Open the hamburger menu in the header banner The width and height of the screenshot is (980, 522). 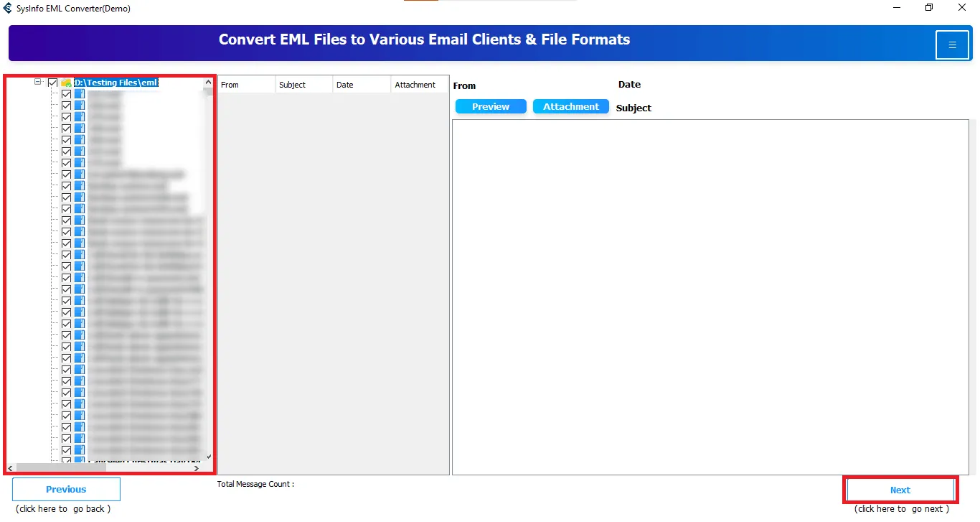(x=952, y=45)
